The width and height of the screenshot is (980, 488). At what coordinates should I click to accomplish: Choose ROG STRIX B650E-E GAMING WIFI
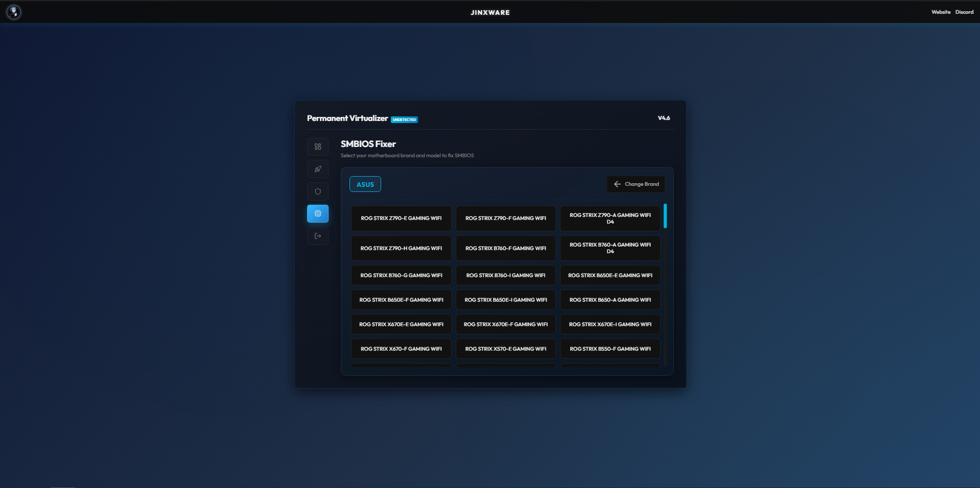click(x=610, y=276)
